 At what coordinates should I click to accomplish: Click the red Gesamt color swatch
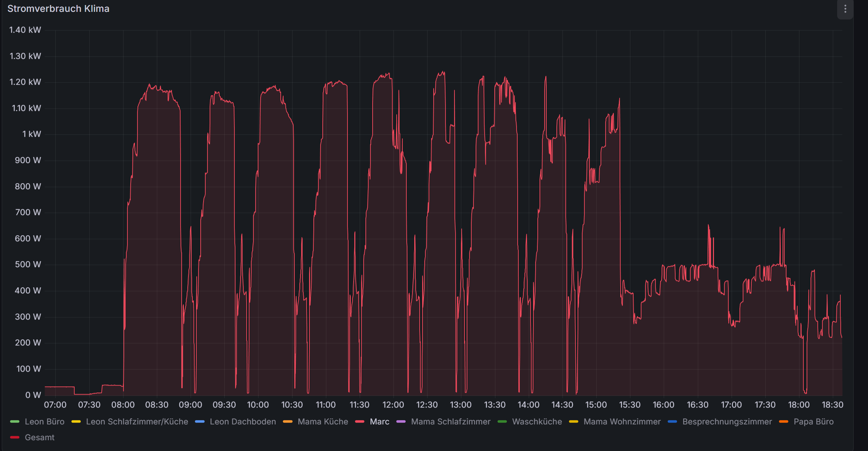coord(15,437)
